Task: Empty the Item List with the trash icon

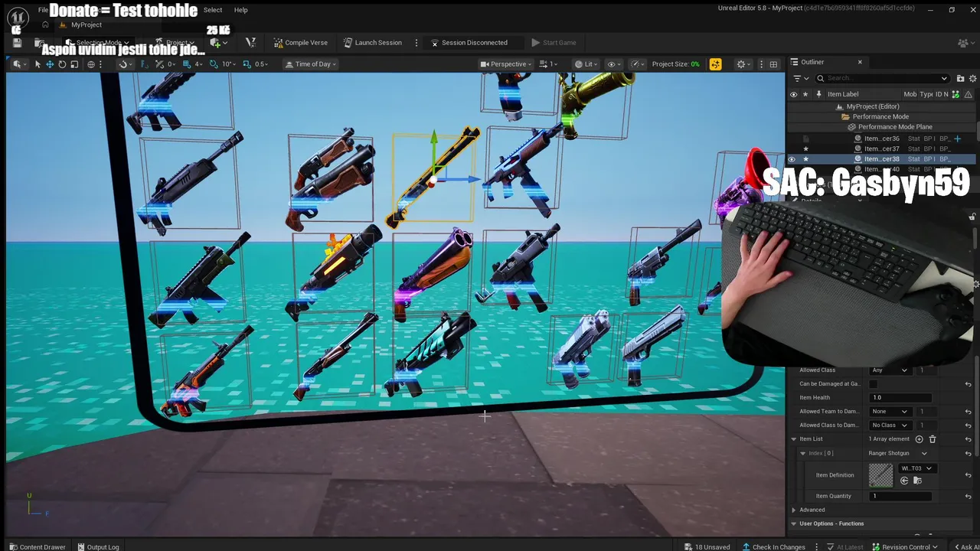Action: pos(932,439)
